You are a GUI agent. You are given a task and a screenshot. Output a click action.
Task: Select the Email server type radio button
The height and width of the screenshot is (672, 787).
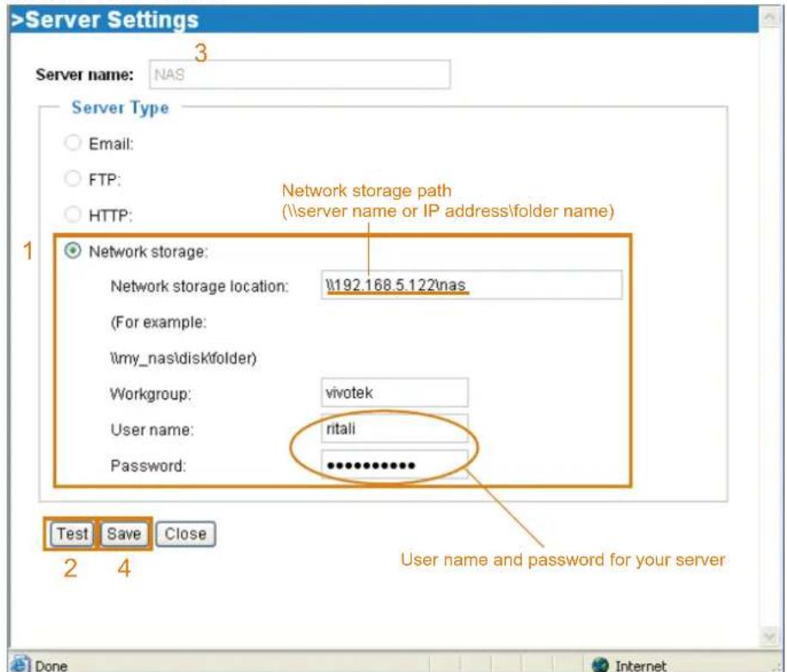coord(73,143)
